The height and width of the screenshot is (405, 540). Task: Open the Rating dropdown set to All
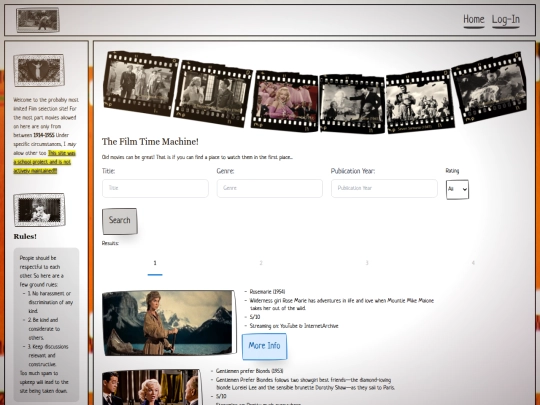[x=457, y=189]
